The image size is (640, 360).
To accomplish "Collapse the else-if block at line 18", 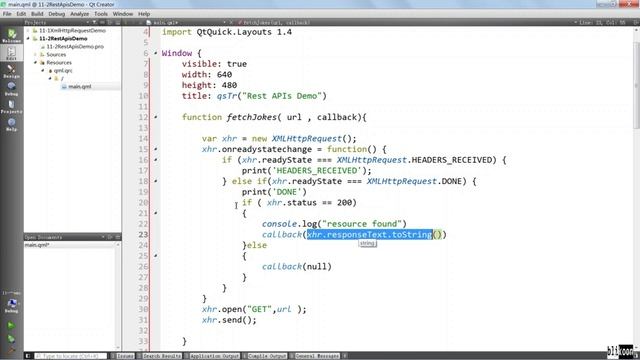I will tap(156, 181).
